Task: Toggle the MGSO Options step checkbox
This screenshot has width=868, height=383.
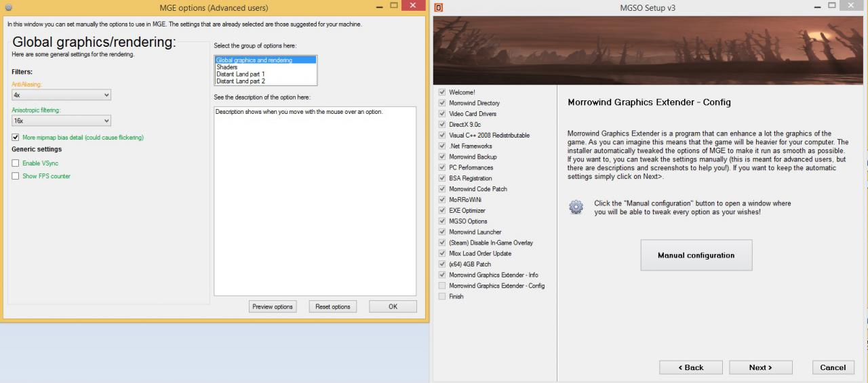Action: [442, 221]
